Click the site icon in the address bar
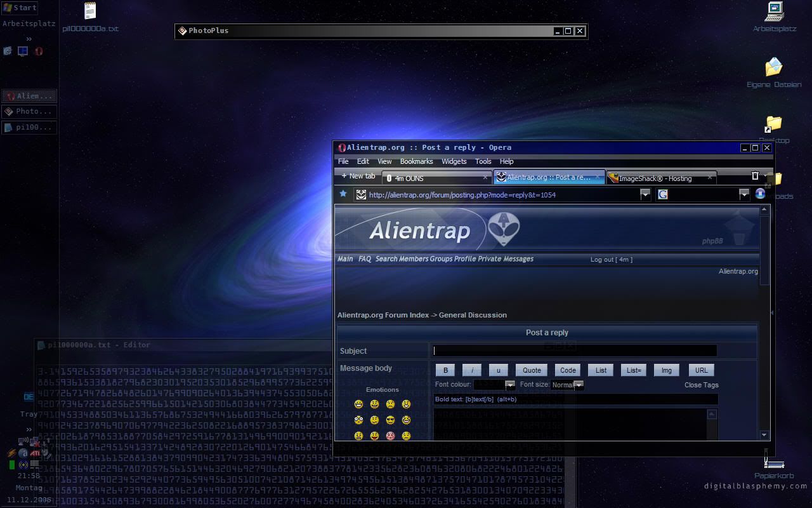 (x=361, y=194)
